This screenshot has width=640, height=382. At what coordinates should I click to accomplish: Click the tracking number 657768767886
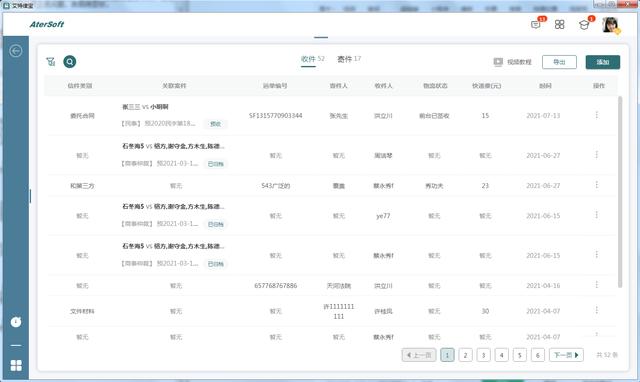(x=276, y=286)
